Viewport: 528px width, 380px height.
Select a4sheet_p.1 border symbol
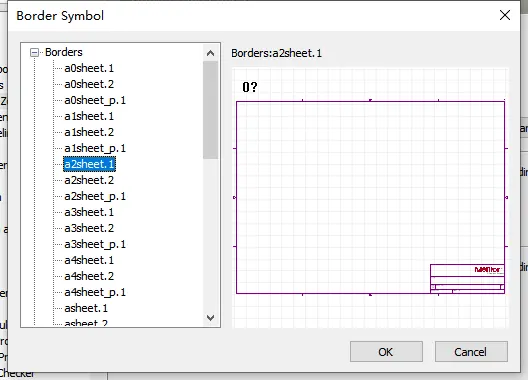pos(95,292)
